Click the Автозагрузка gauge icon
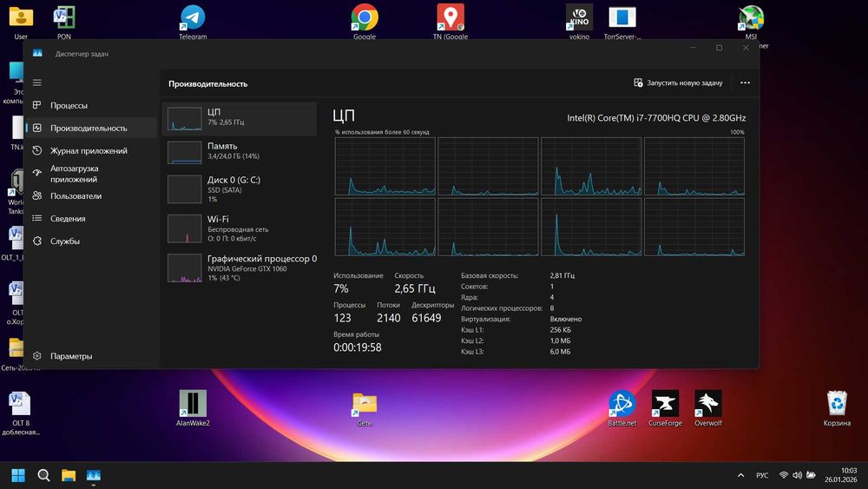 [x=37, y=173]
